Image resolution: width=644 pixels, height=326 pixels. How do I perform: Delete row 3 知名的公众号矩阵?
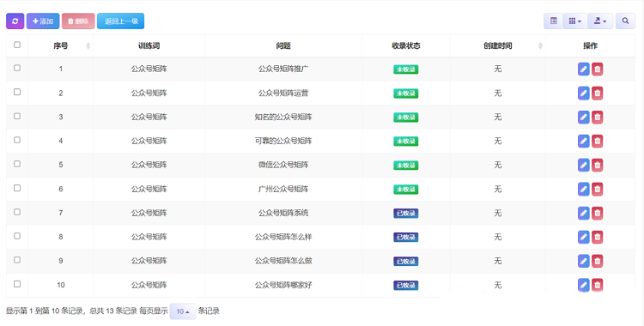click(597, 117)
